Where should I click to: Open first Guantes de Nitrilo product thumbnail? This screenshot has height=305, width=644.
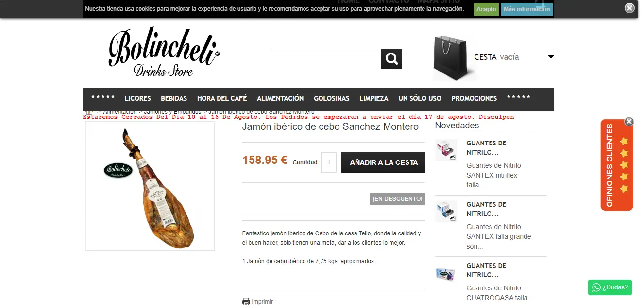coord(446,150)
